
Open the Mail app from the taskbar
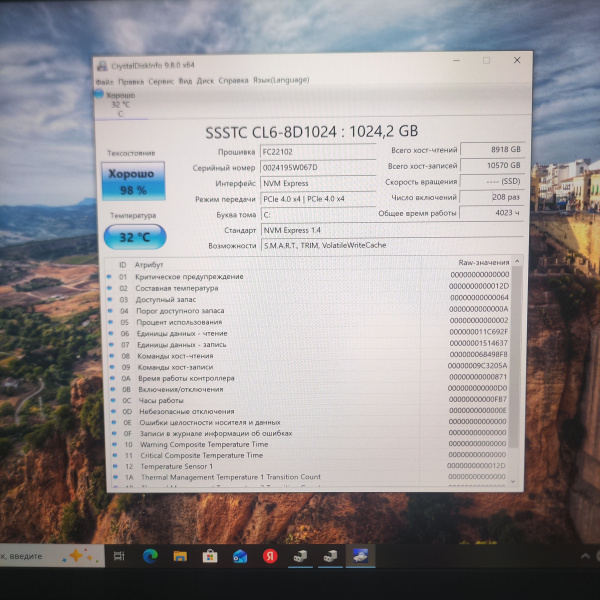click(x=240, y=556)
